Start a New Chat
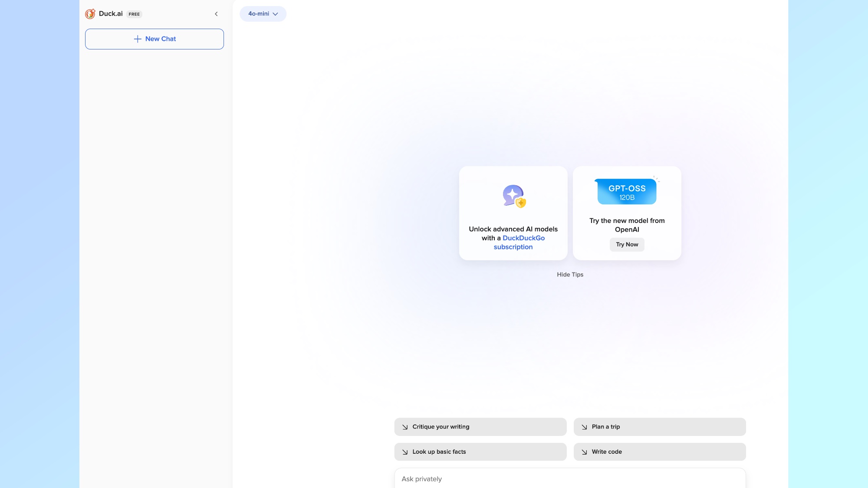This screenshot has height=488, width=868. [x=155, y=39]
